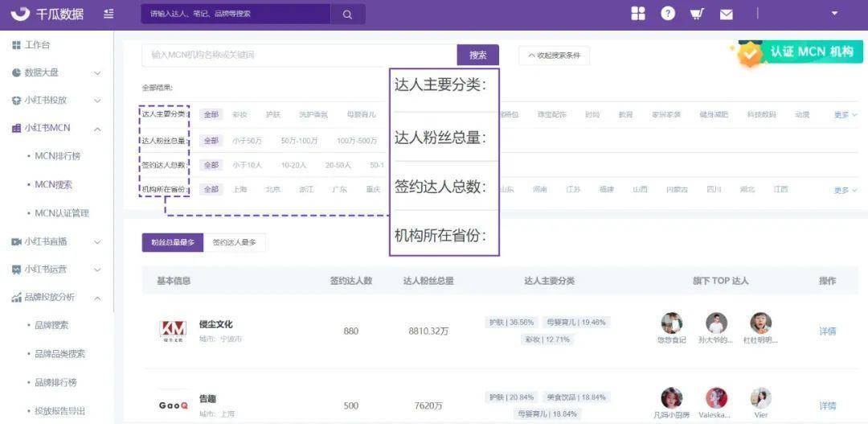Expand 更多 in the 达人主要分类 row
The image size is (868, 424).
coord(845,115)
